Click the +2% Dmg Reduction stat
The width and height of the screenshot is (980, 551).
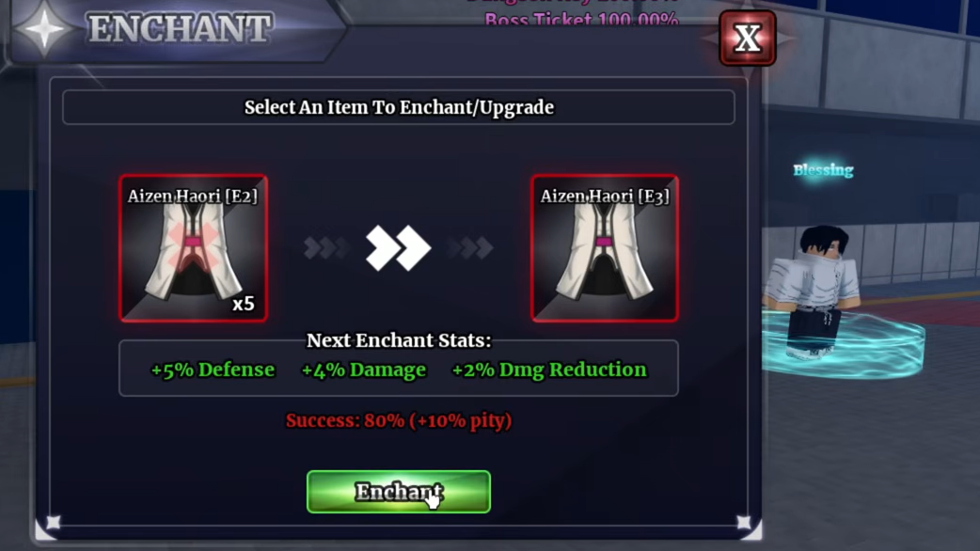[548, 370]
